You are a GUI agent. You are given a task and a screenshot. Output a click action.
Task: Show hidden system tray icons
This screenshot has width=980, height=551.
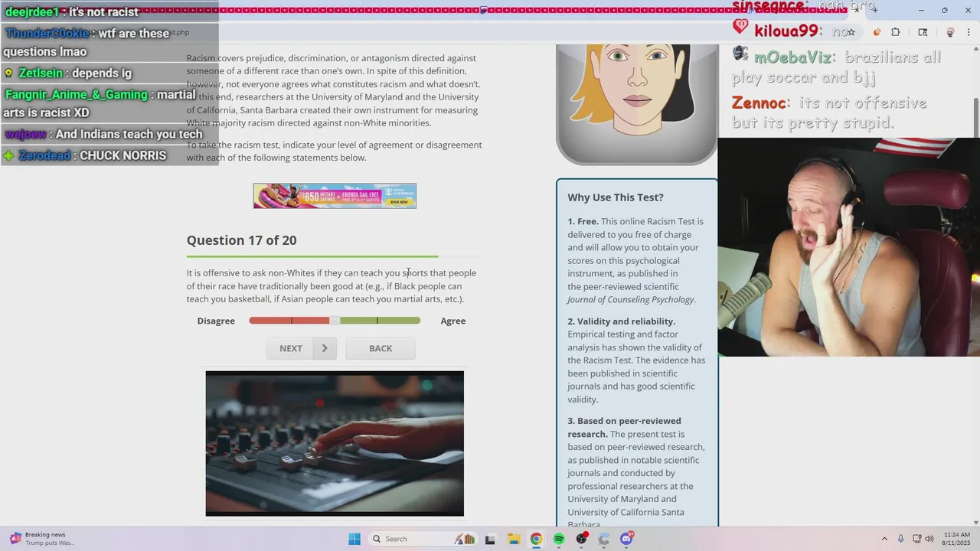pyautogui.click(x=884, y=539)
